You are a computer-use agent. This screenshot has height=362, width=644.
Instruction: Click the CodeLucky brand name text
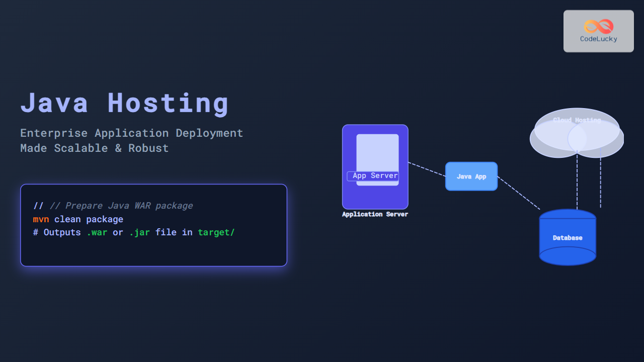click(599, 39)
